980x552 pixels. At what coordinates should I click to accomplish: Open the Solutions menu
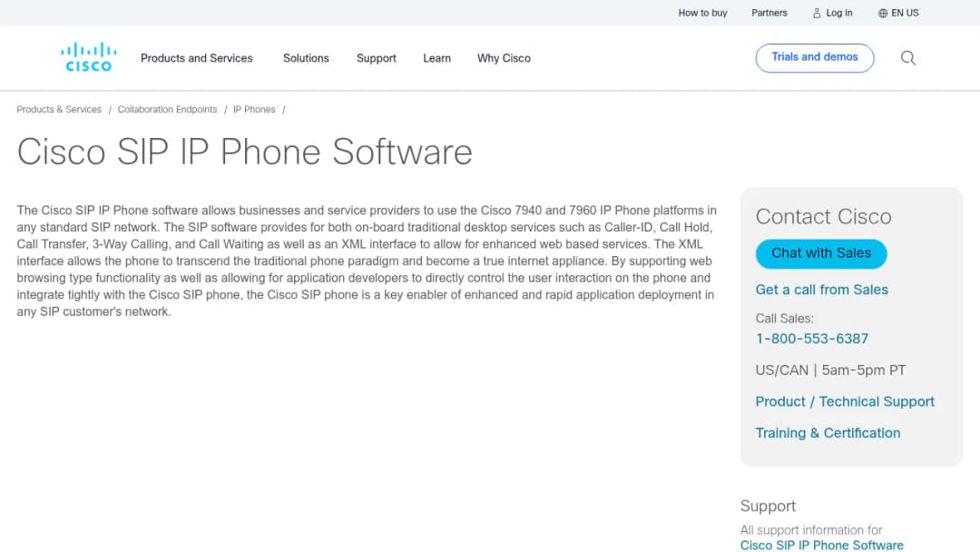[x=306, y=58]
